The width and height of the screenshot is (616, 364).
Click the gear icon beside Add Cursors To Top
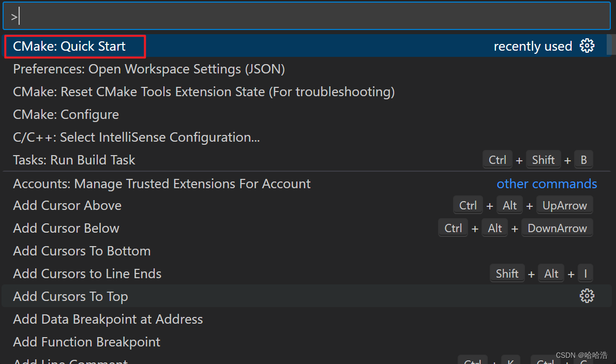(587, 296)
